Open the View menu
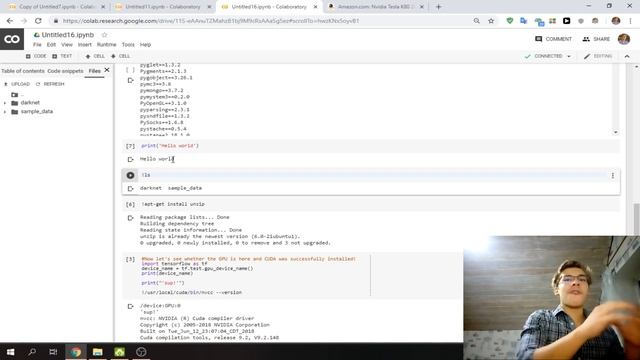The width and height of the screenshot is (640, 360). [x=67, y=44]
